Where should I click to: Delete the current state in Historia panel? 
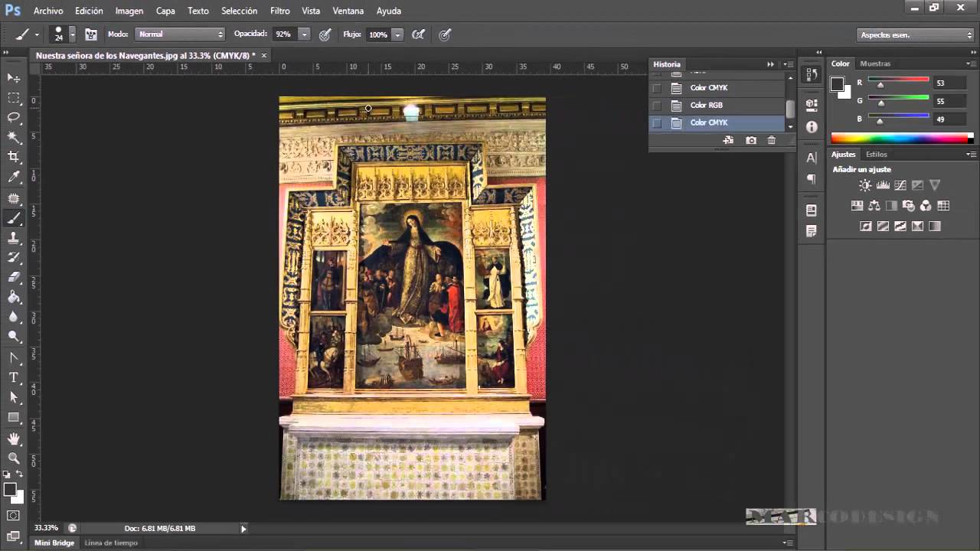click(x=772, y=140)
